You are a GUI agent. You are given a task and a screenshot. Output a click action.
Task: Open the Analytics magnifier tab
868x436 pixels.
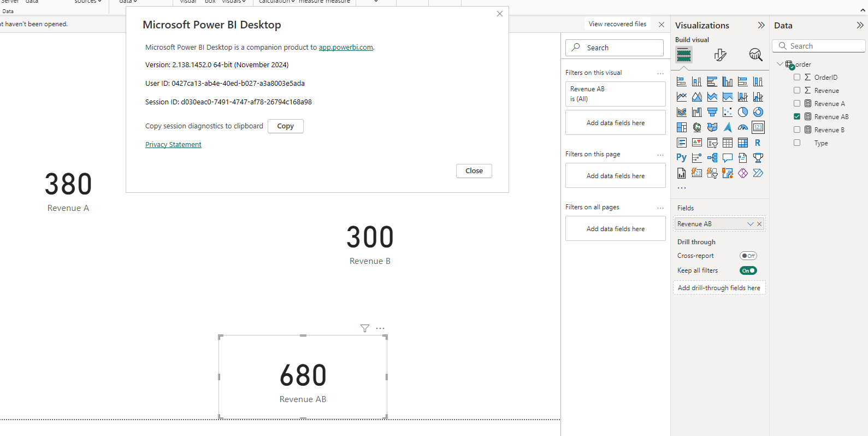(755, 55)
